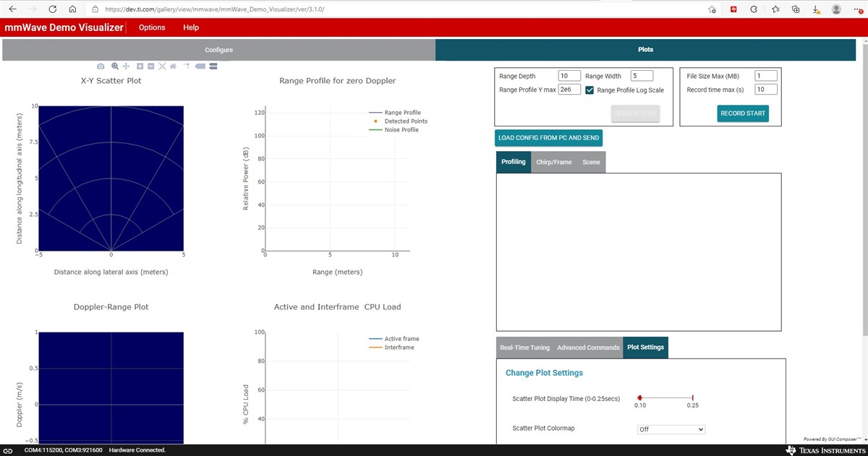
Task: Click the File Size Max input field
Action: tap(766, 76)
